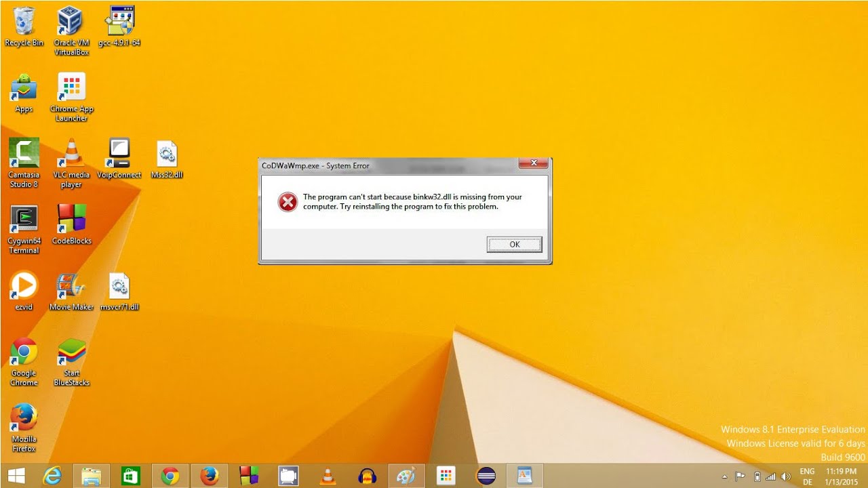Open the Action Center flag icon
868x488 pixels.
[741, 476]
